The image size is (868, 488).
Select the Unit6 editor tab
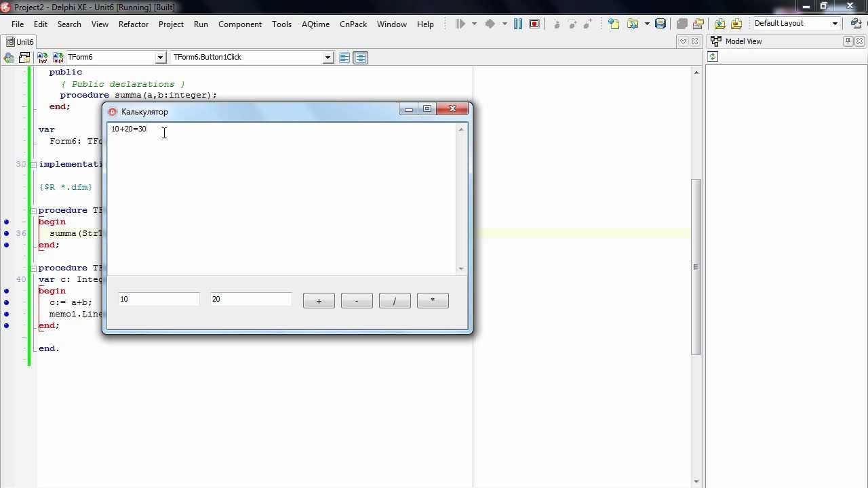19,41
